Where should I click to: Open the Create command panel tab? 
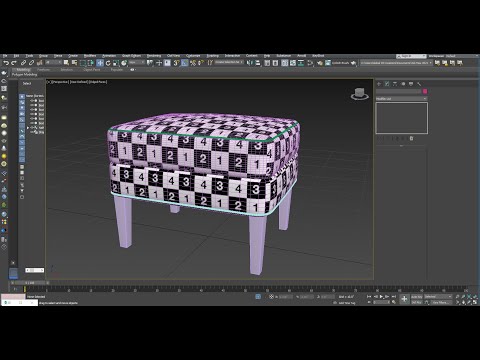pyautogui.click(x=379, y=84)
